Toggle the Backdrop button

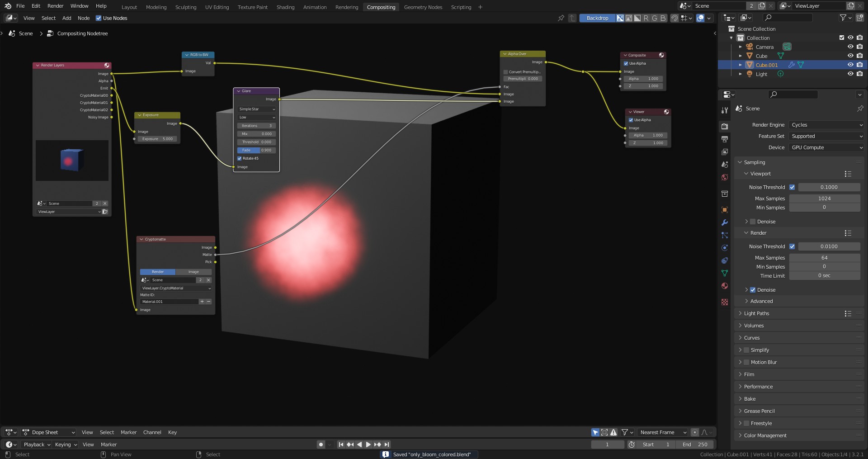click(597, 18)
